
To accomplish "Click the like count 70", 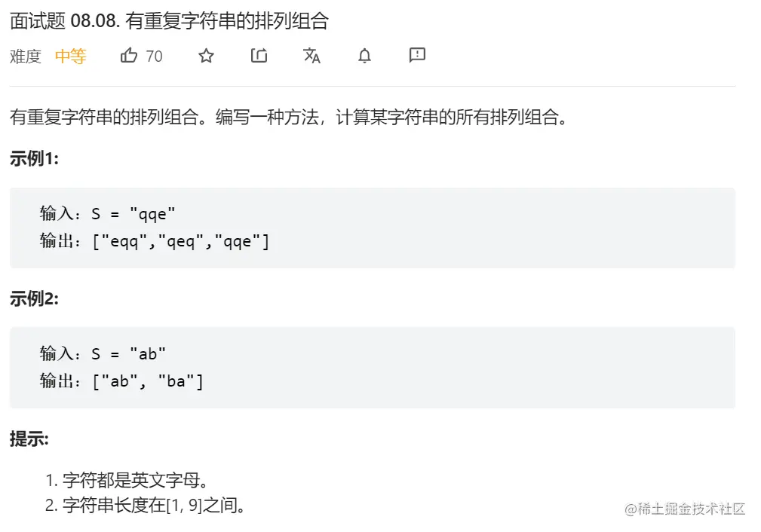I will [x=154, y=57].
